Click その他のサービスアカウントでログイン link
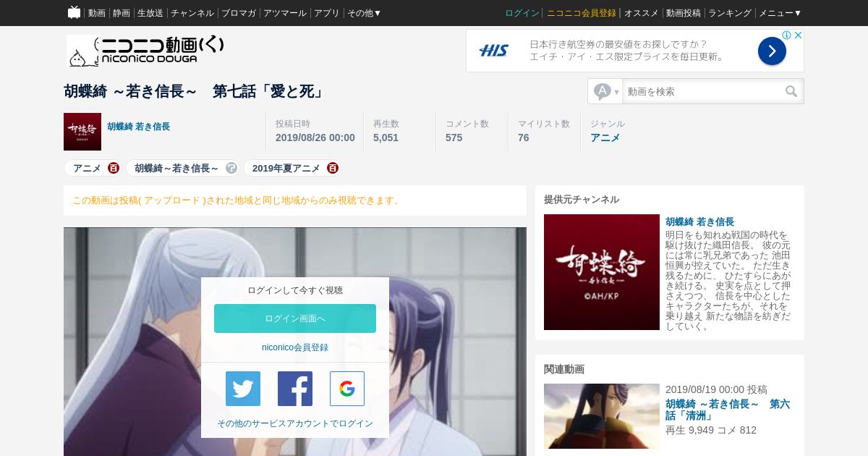 point(295,423)
